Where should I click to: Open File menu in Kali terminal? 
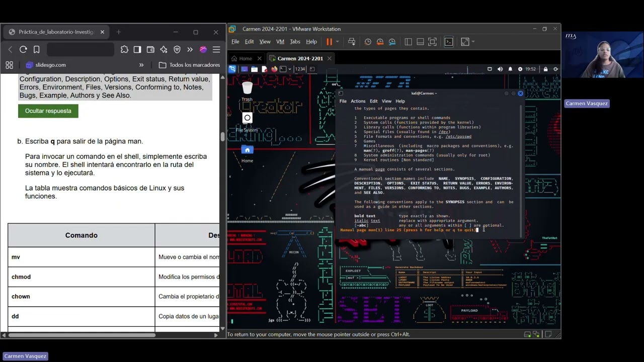point(343,101)
